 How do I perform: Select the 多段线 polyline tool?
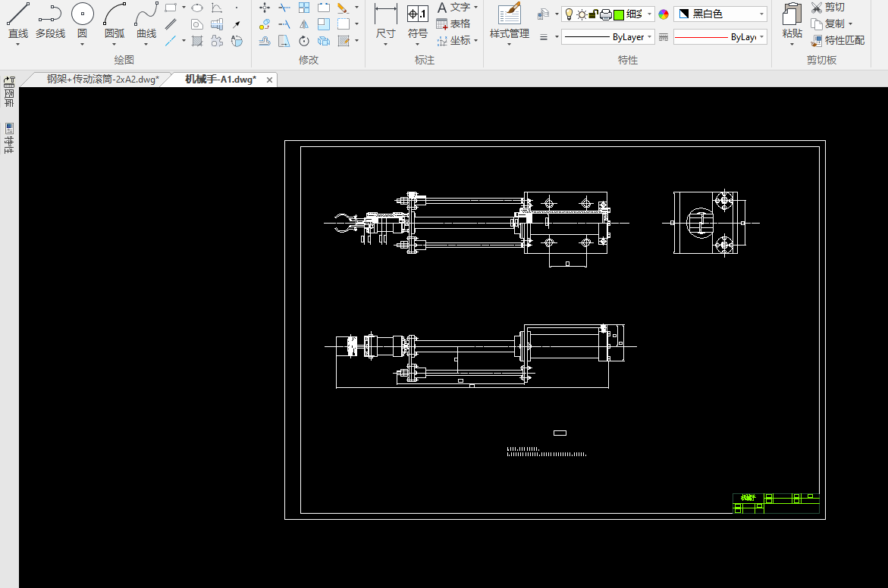[x=50, y=20]
